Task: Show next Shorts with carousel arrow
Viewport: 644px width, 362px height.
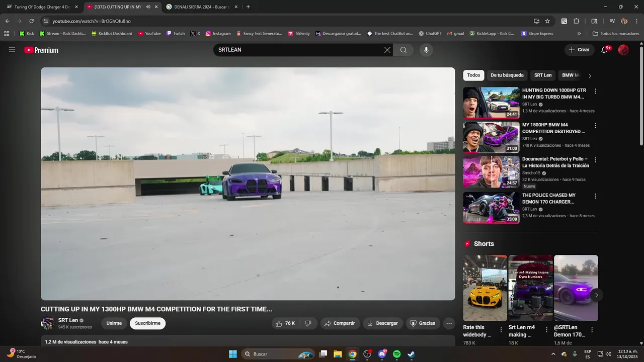Action: (x=596, y=295)
